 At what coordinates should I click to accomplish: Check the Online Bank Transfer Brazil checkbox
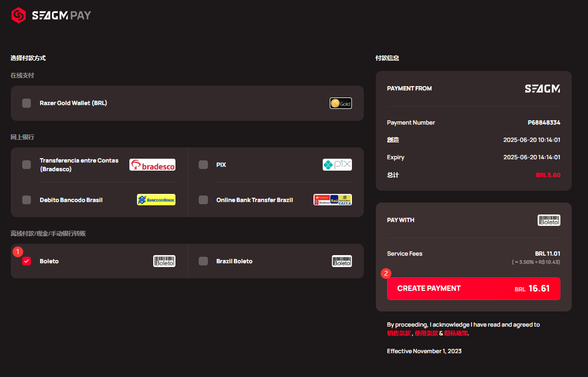point(203,200)
